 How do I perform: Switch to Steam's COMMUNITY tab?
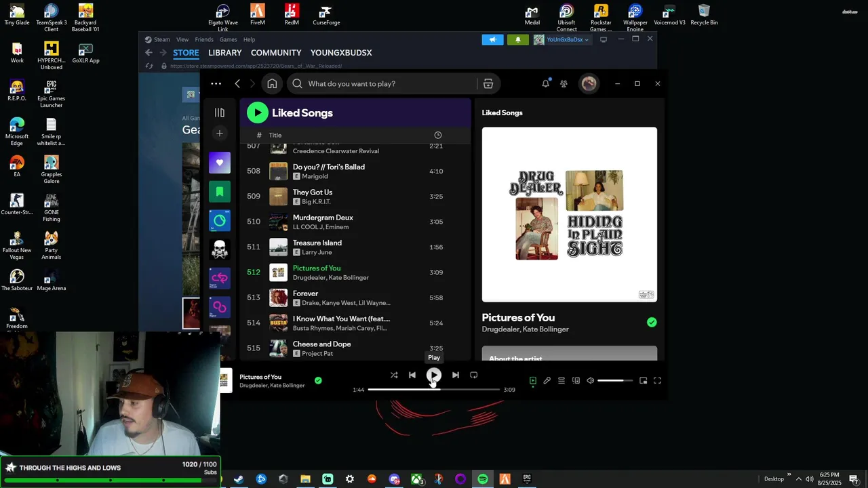point(276,52)
